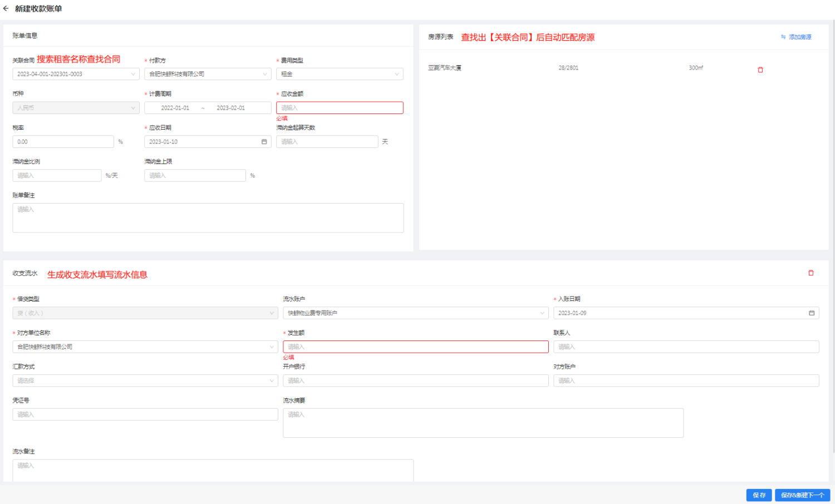The width and height of the screenshot is (835, 504).
Task: Click into the 流水备注 textarea
Action: click(x=213, y=471)
